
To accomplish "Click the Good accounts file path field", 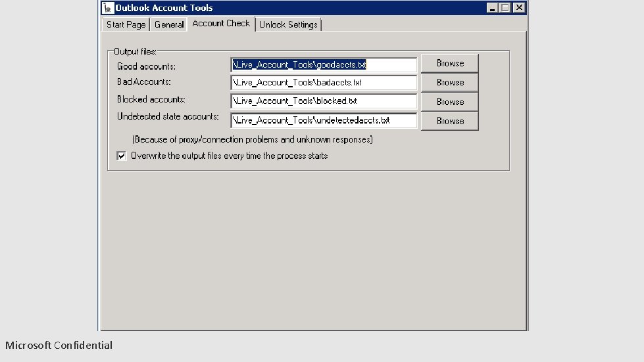I will (x=324, y=65).
